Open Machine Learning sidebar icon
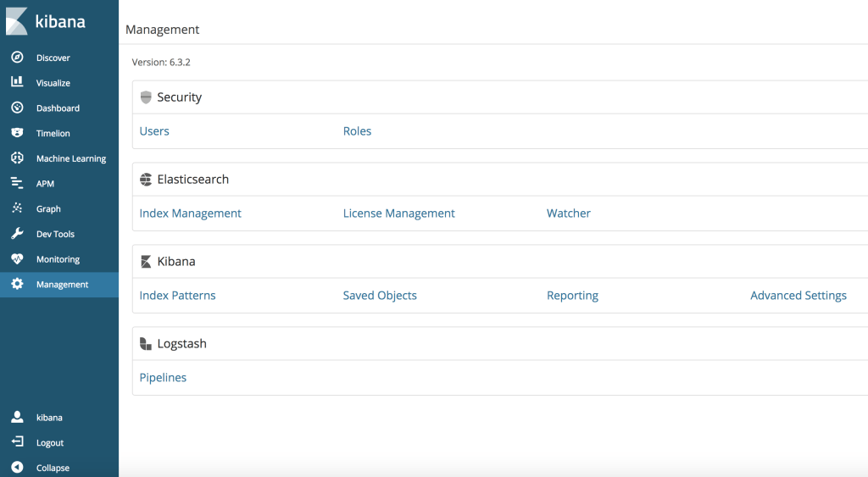 17,158
